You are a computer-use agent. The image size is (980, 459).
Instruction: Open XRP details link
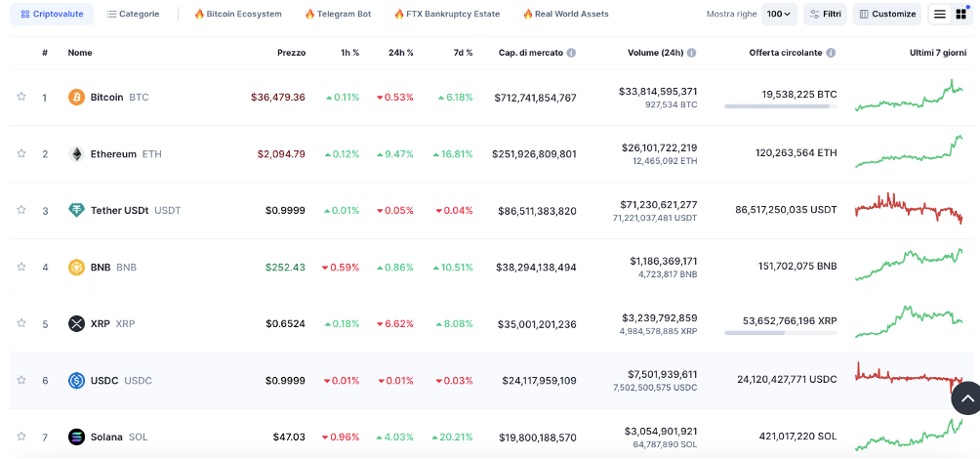pyautogui.click(x=112, y=323)
